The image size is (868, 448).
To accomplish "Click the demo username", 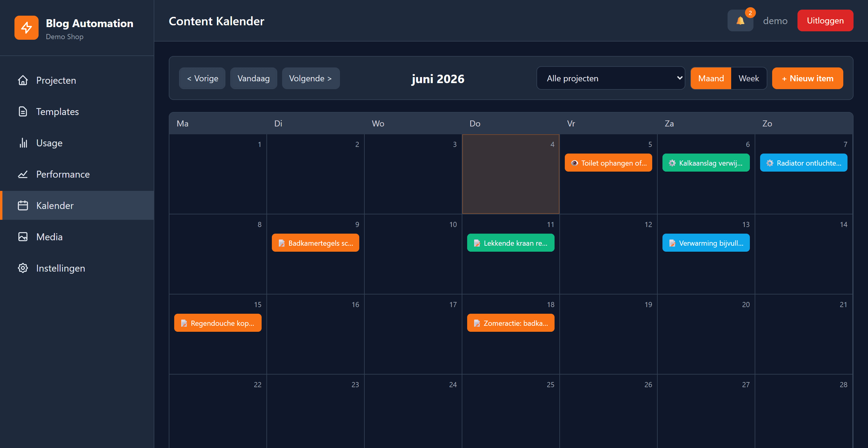I will pos(775,21).
